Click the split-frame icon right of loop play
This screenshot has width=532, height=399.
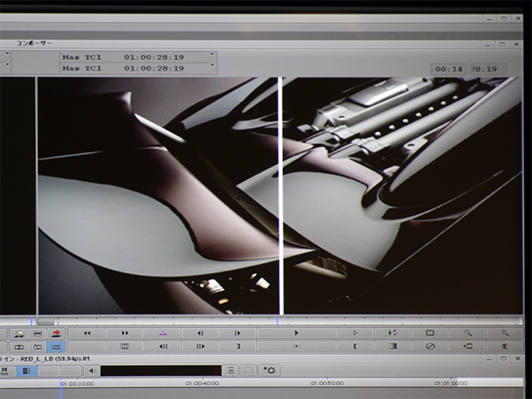point(430,333)
